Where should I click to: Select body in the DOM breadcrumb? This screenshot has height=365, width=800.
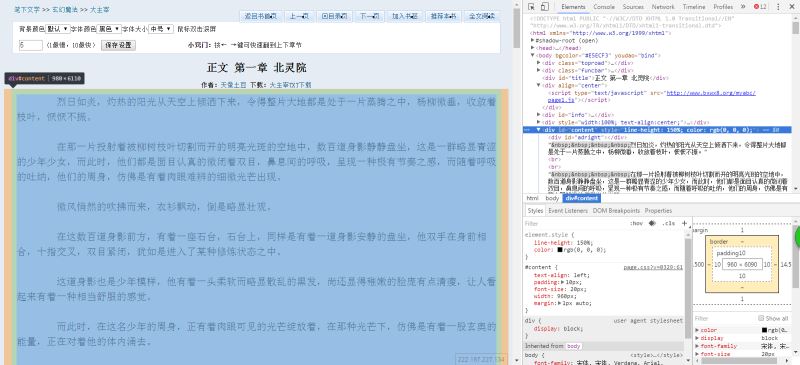pos(552,198)
